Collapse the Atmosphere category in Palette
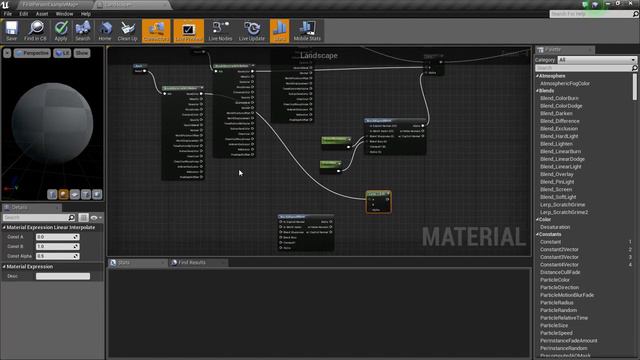 (537, 76)
